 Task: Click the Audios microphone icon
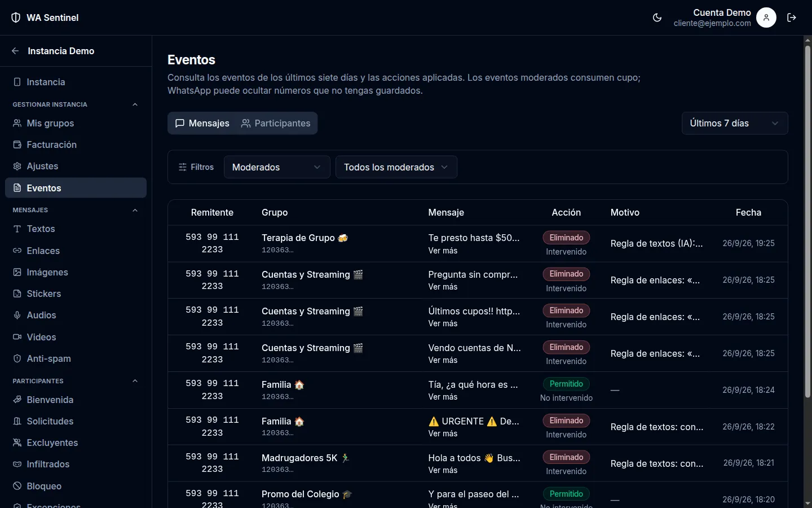coord(17,315)
